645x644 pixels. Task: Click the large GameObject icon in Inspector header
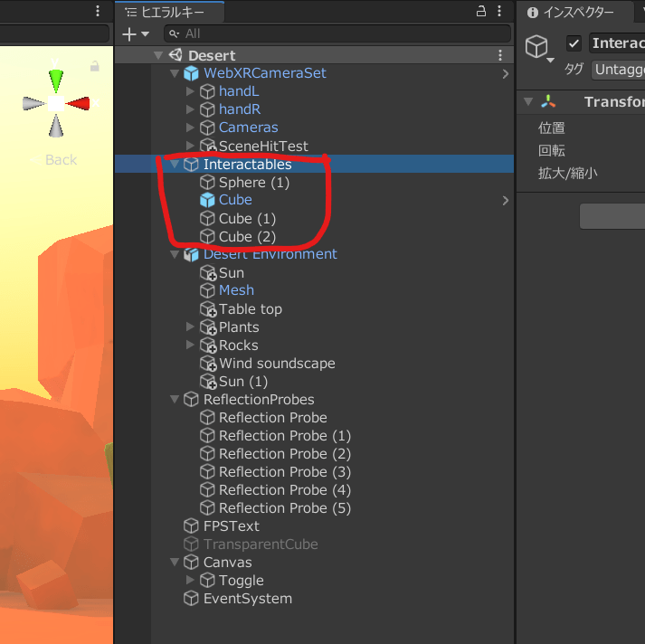pos(537,46)
